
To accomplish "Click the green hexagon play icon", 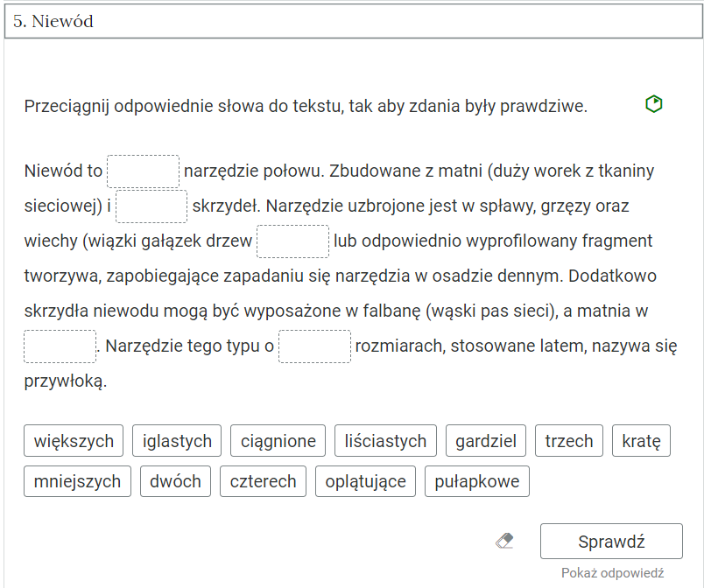I will (655, 104).
